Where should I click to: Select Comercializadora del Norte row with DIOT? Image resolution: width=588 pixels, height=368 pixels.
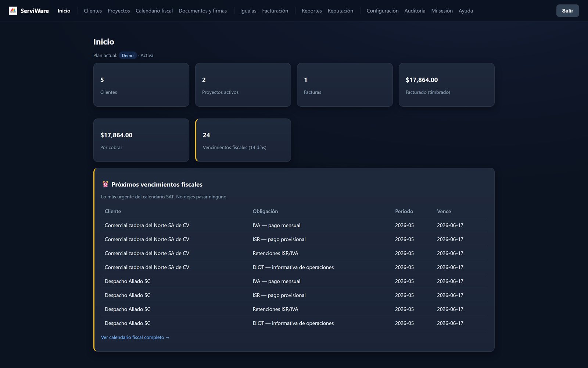click(294, 267)
